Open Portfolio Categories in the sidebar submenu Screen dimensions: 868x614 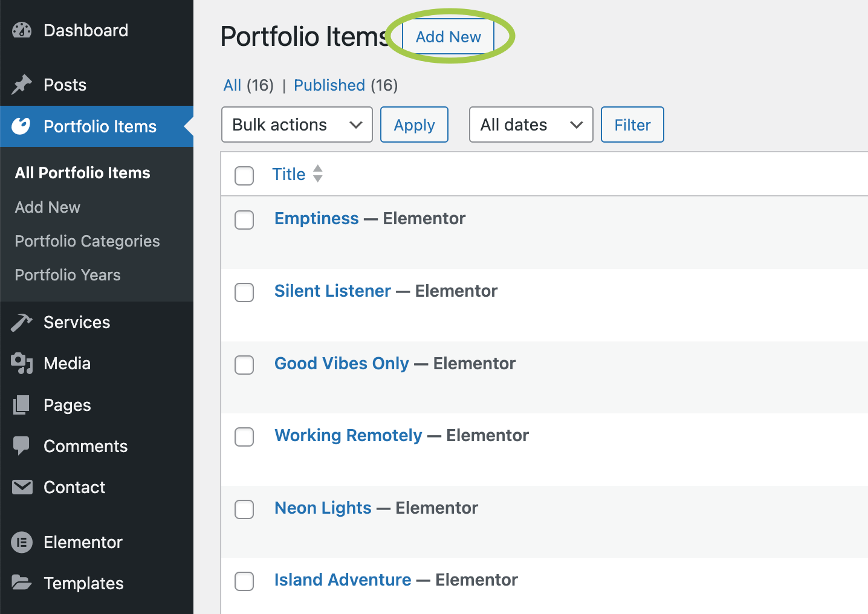pyautogui.click(x=88, y=241)
